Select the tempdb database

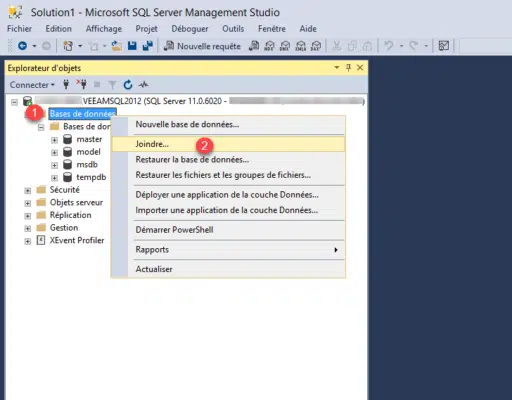91,177
